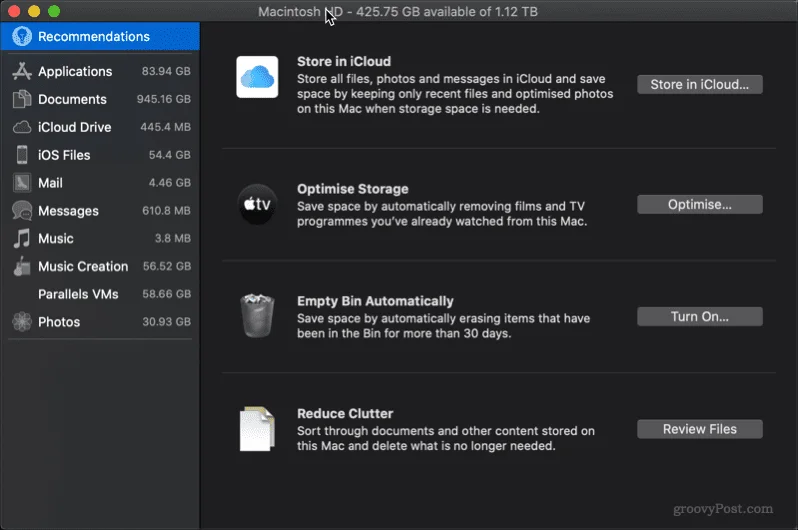Screen dimensions: 798x530
Task: Click the Optimise Storage heading
Action: 353,189
